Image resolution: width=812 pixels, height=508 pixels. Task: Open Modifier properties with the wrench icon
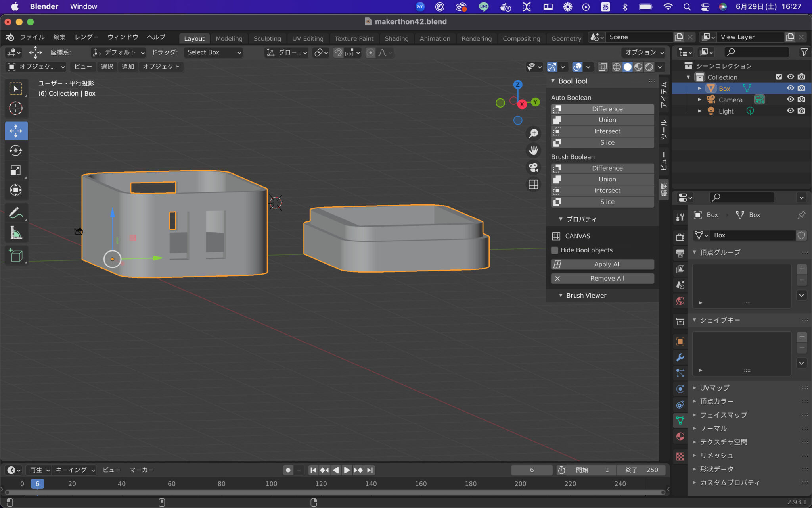680,358
